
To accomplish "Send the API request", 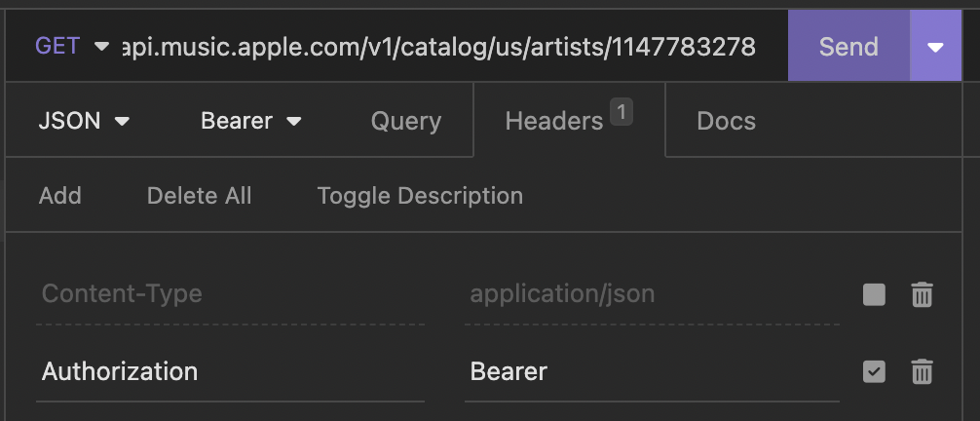I will pyautogui.click(x=848, y=47).
